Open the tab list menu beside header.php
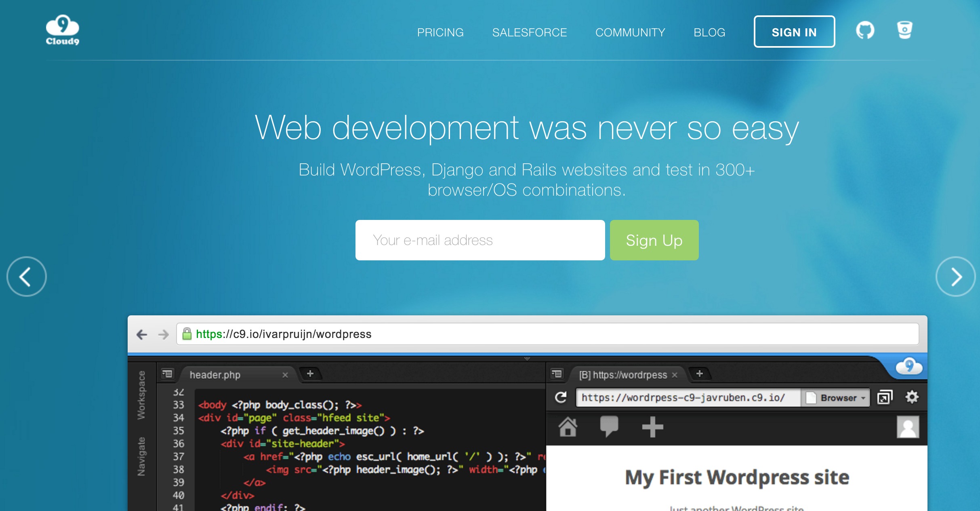980x511 pixels. click(x=167, y=374)
